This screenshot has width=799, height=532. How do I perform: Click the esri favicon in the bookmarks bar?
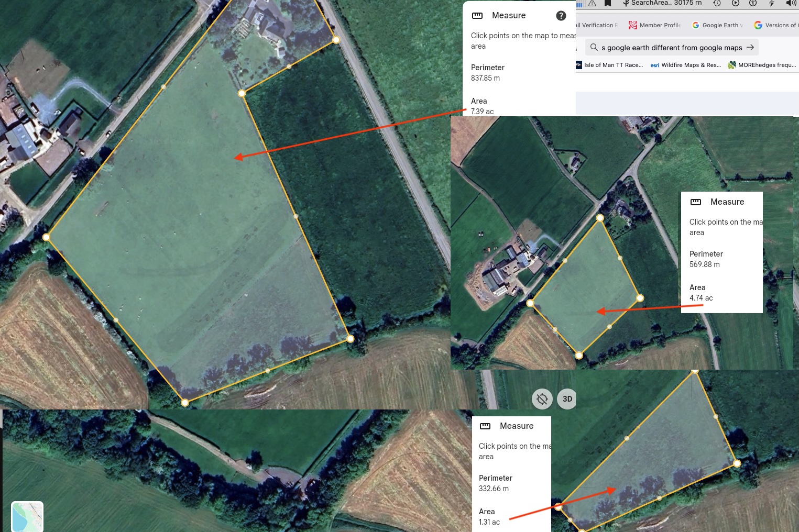[654, 65]
